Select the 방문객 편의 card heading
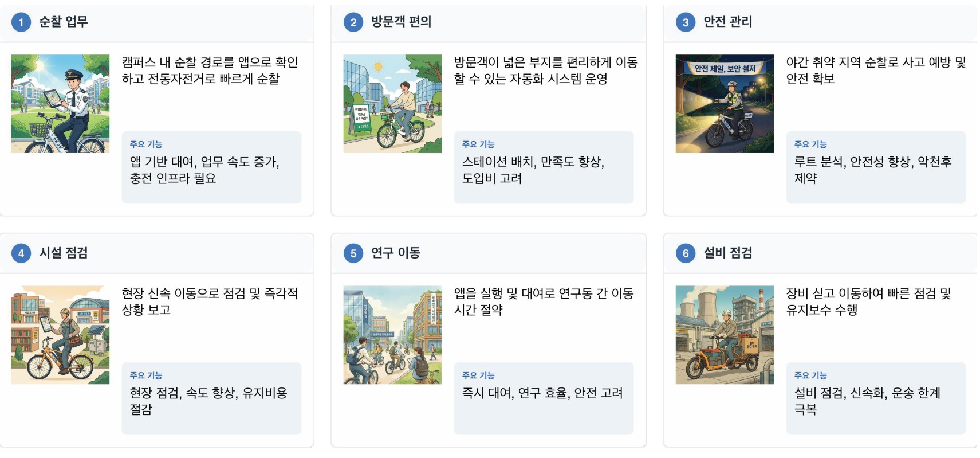980x458 pixels. click(x=401, y=22)
